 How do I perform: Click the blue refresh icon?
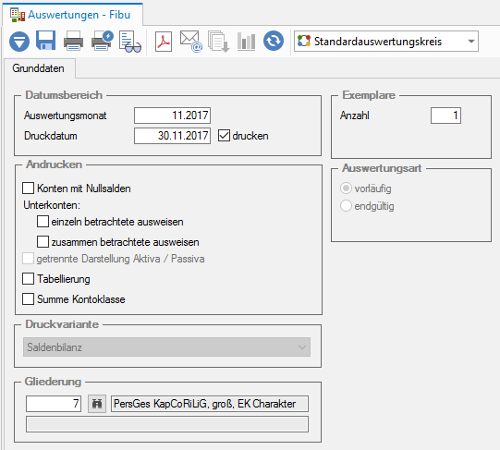pyautogui.click(x=273, y=41)
